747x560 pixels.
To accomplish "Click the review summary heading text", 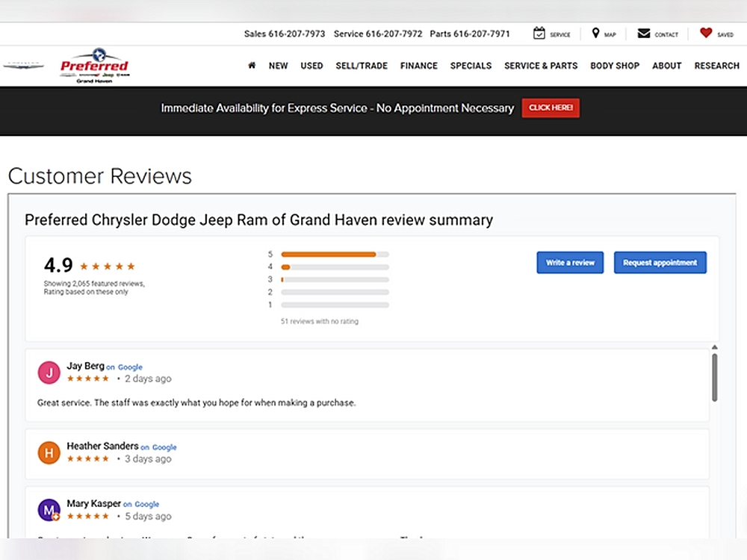I will pos(258,220).
